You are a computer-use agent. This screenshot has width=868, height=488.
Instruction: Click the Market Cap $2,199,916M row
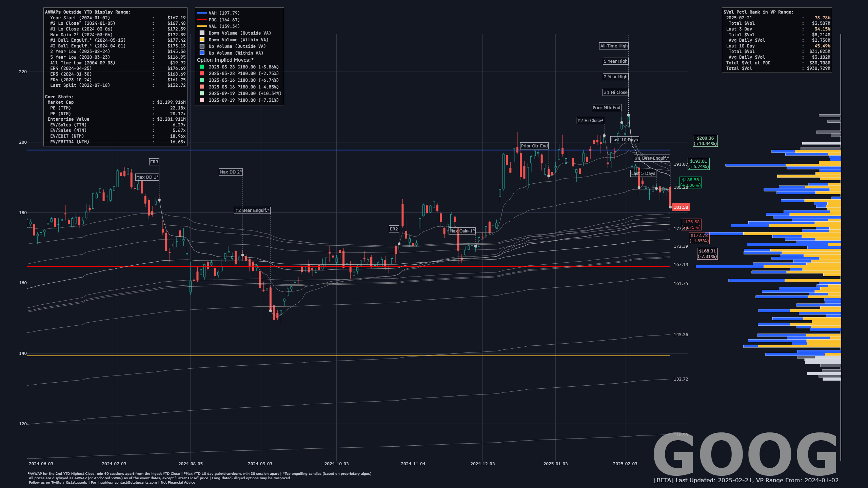116,102
